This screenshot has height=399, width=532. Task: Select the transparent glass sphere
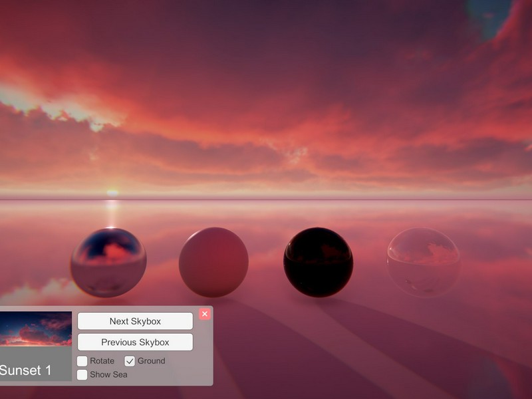pyautogui.click(x=424, y=262)
